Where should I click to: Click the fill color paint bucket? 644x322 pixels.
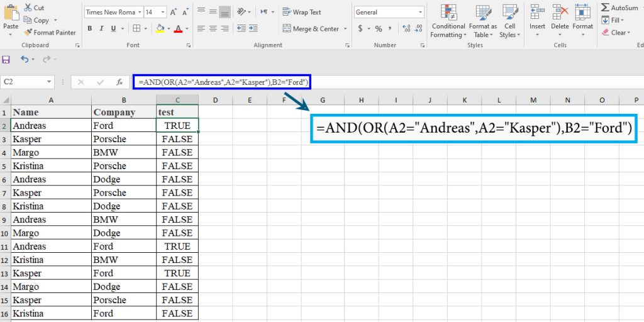[160, 28]
